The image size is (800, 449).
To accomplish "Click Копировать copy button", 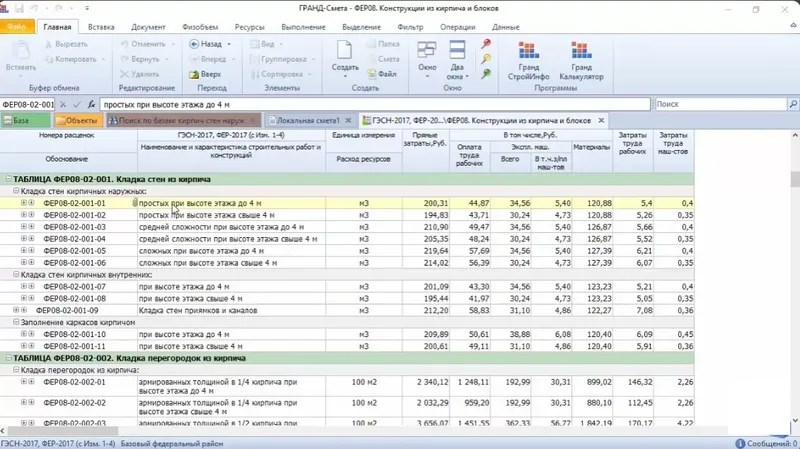I will [x=71, y=59].
